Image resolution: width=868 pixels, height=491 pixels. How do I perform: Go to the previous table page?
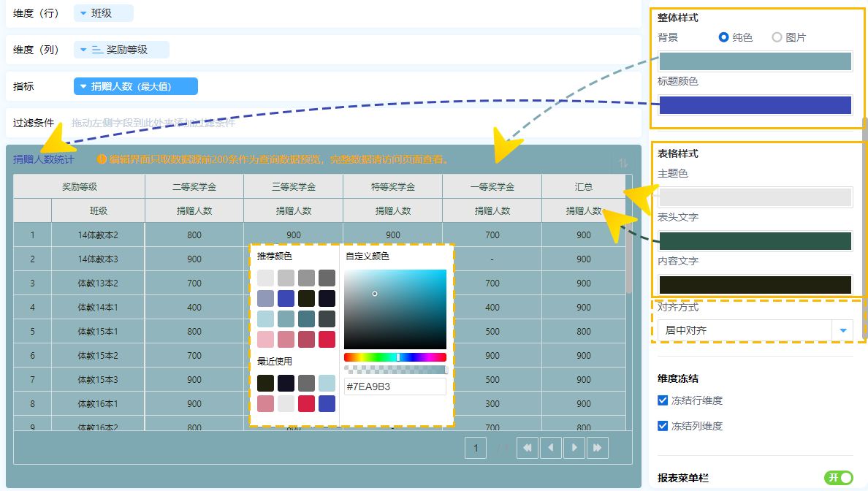[550, 448]
